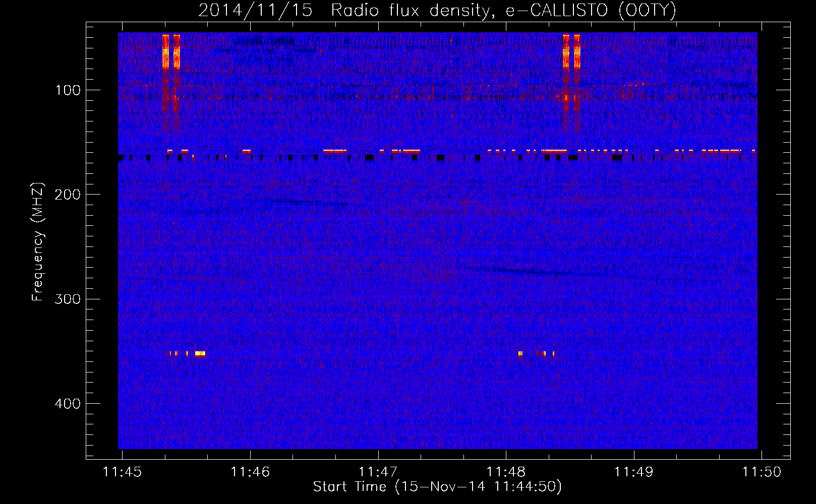
Task: Click the 11:47 time tick label
Action: [x=378, y=472]
